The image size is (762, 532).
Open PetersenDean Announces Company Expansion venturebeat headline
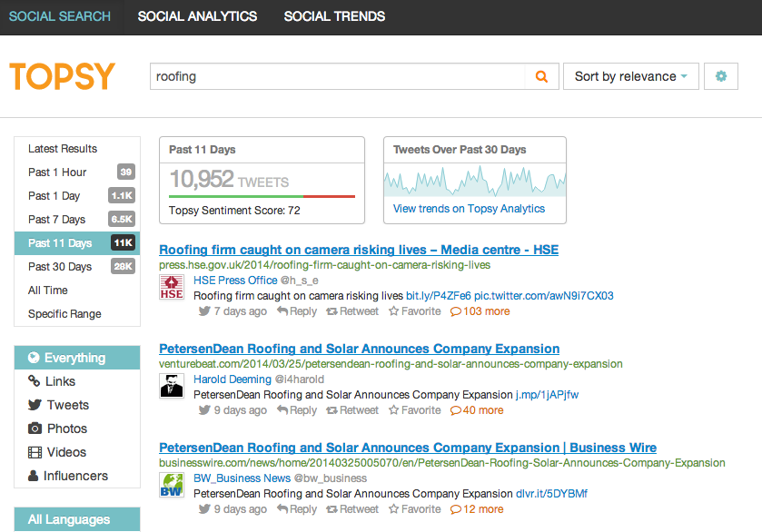[359, 349]
